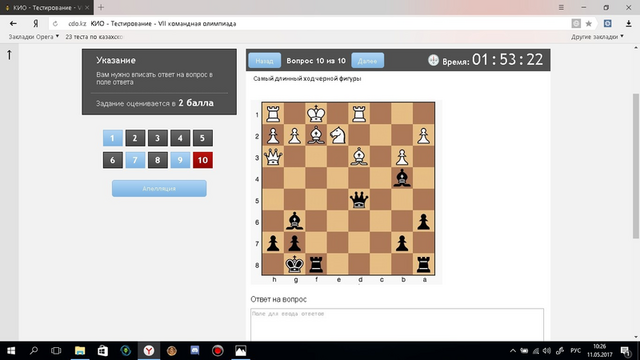The height and width of the screenshot is (360, 640).
Task: Open the Yandex home icon in toolbar
Action: pyautogui.click(x=36, y=24)
